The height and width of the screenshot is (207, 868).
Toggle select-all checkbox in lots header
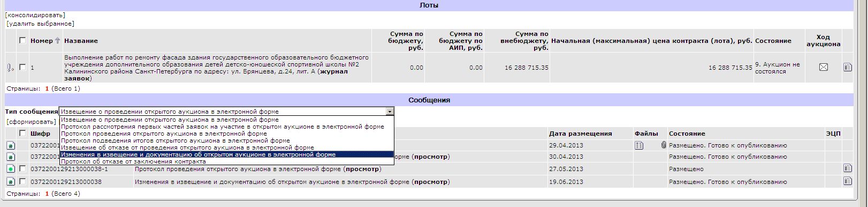point(22,40)
